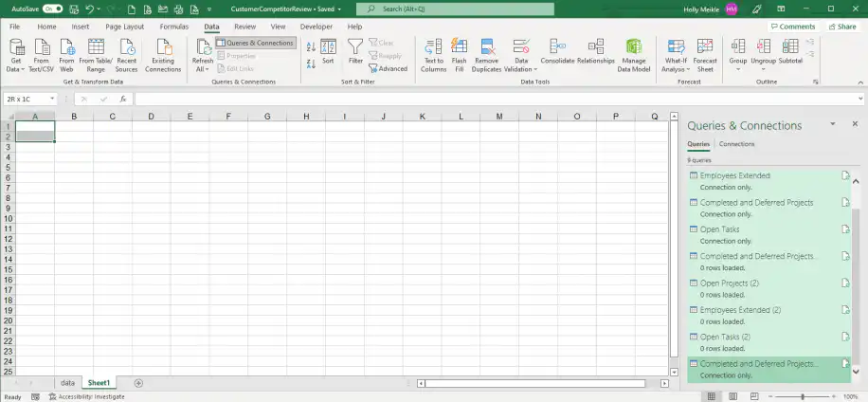
Task: Select the Open Tasks query
Action: point(769,235)
